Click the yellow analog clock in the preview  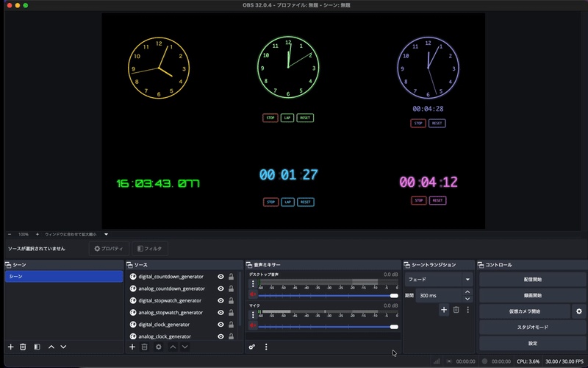click(159, 68)
